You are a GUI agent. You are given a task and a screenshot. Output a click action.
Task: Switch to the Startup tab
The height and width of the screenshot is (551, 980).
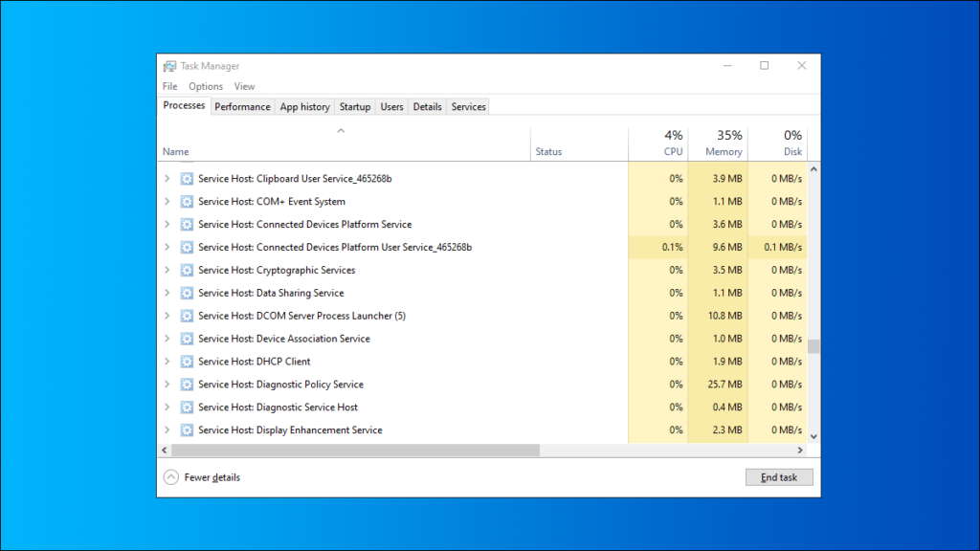click(x=355, y=107)
